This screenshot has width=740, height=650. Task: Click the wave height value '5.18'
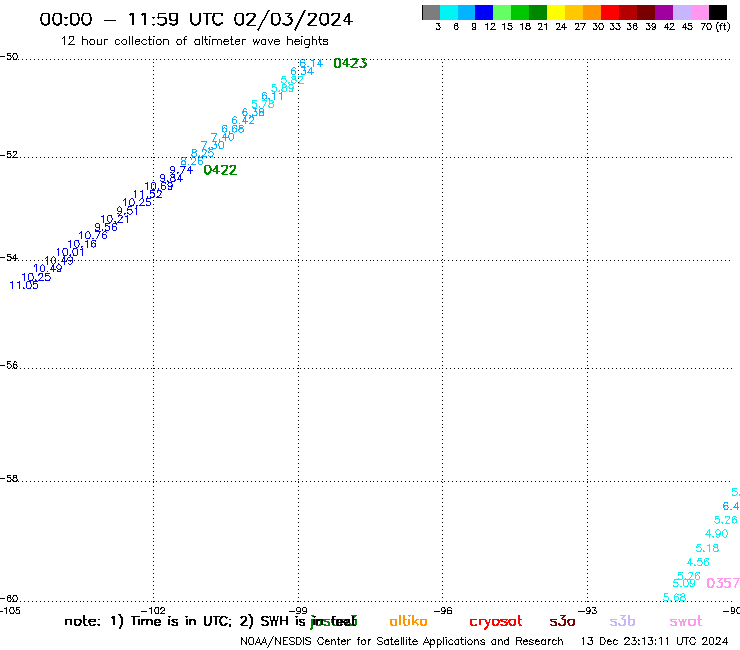707,548
